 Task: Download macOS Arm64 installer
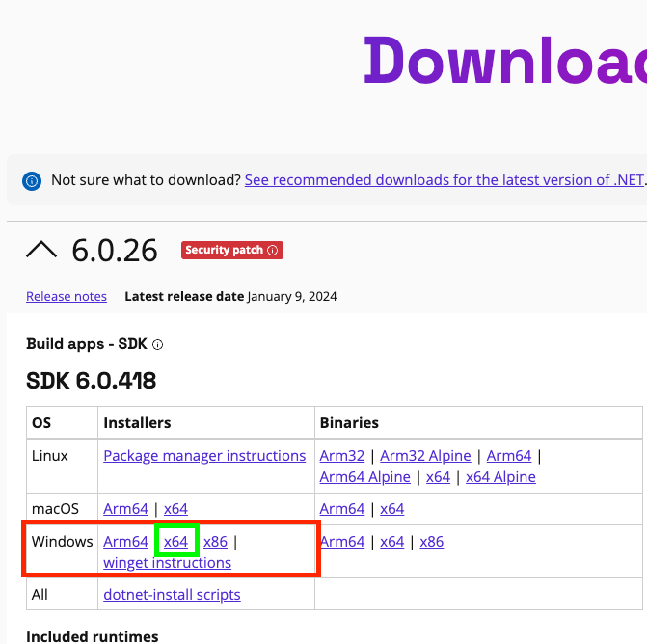126,509
